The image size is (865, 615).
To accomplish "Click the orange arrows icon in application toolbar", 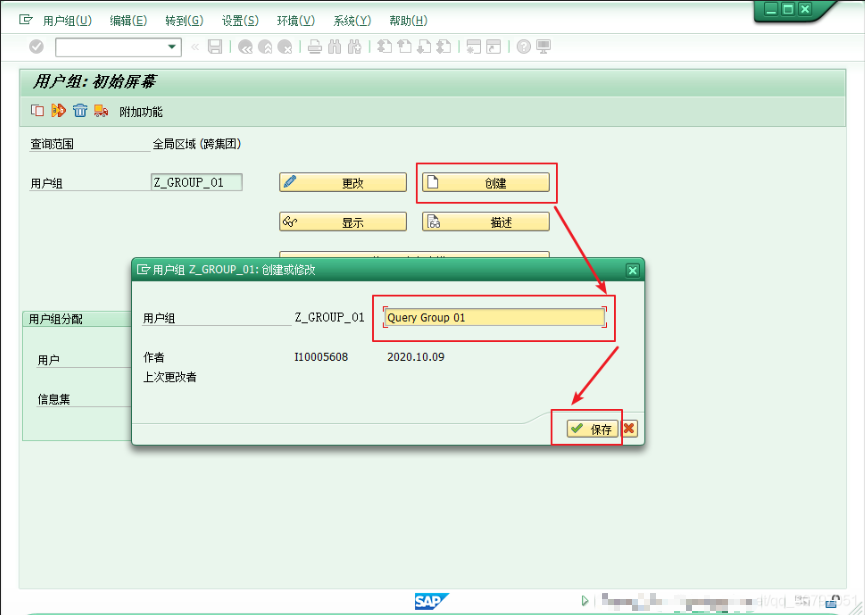I will (58, 110).
